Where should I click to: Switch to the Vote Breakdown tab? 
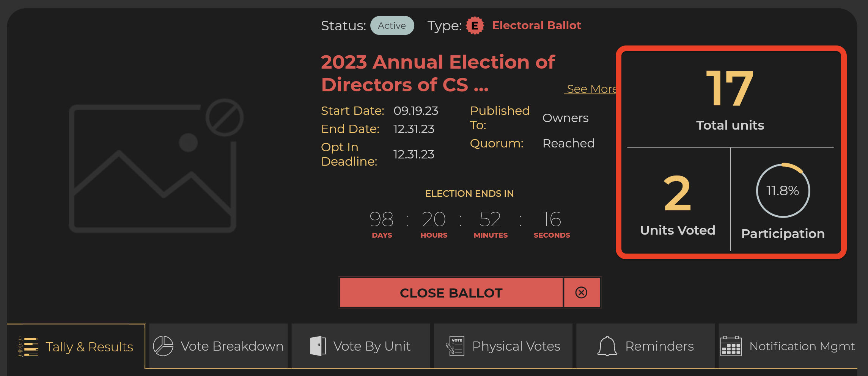coord(219,346)
